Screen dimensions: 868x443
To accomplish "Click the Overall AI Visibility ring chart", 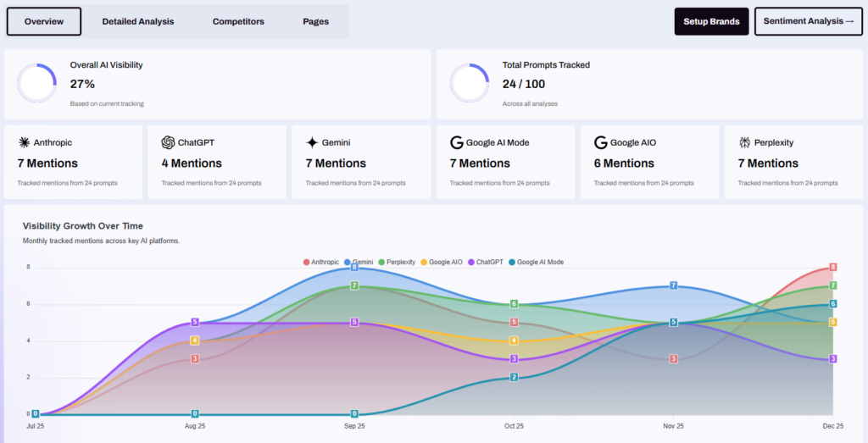I will (x=36, y=83).
